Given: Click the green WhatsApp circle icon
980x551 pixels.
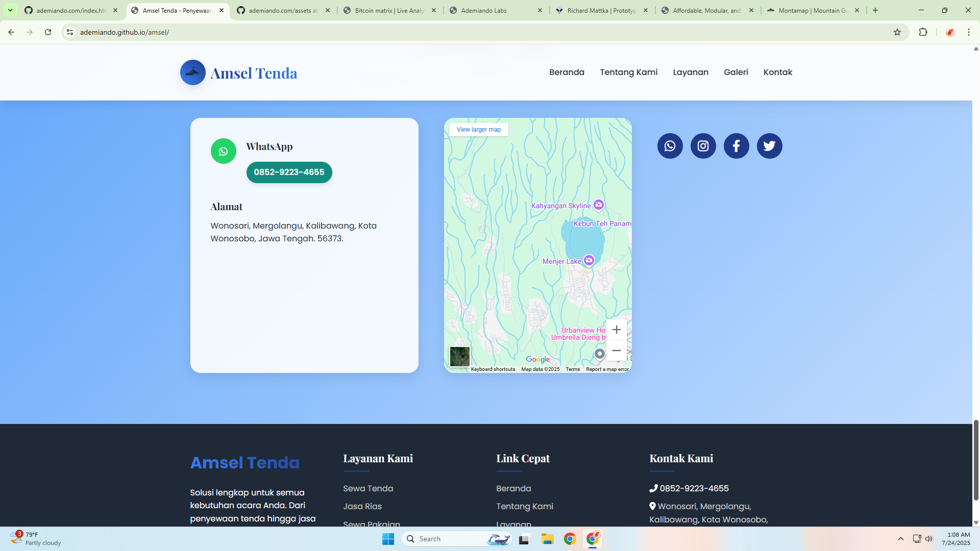Looking at the screenshot, I should (x=223, y=151).
